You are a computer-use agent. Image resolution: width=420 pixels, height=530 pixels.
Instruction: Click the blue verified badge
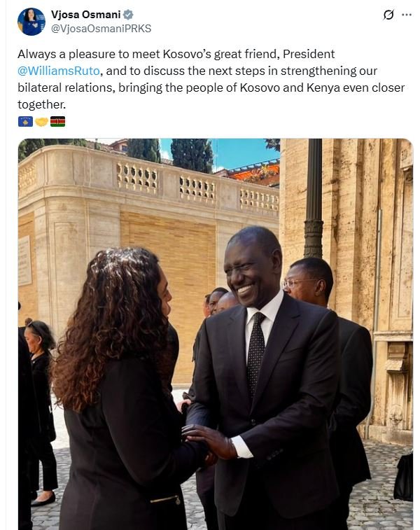127,15
